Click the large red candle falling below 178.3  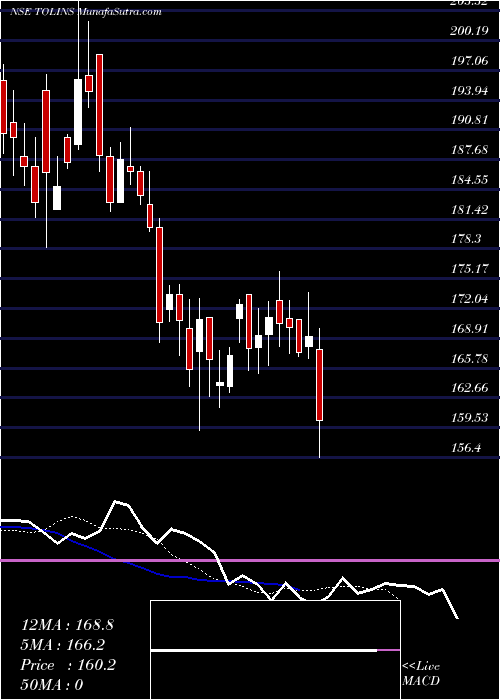(159, 275)
